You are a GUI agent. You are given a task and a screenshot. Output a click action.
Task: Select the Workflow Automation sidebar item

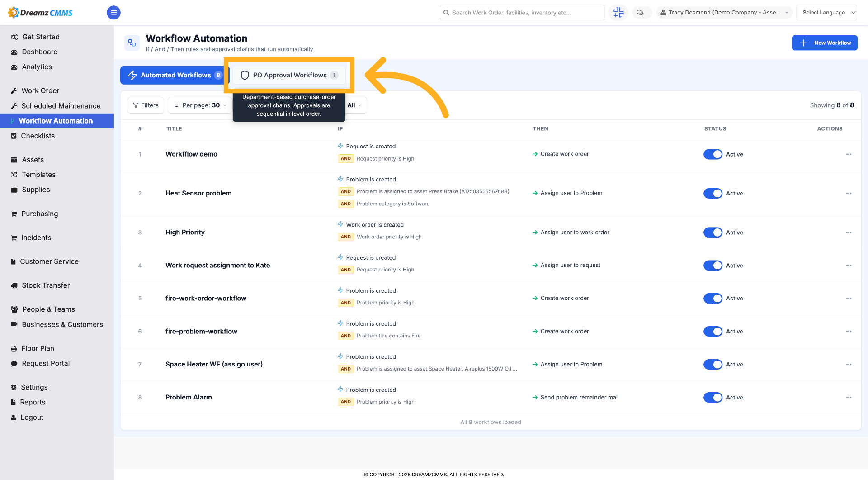click(57, 121)
